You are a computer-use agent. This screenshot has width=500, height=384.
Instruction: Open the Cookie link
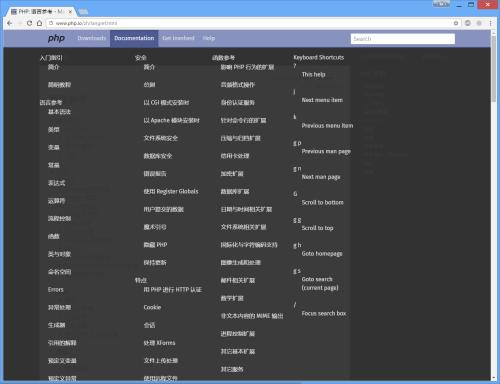[x=152, y=307]
